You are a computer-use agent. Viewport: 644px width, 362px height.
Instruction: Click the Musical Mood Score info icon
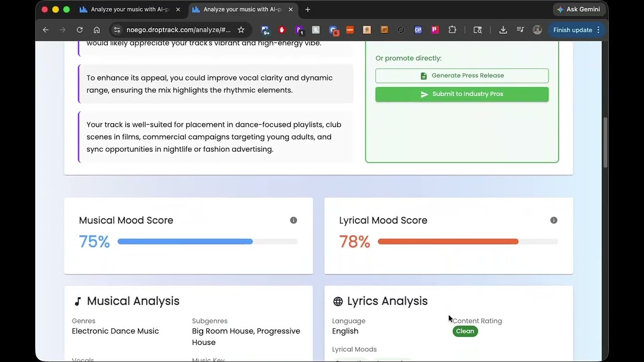click(x=293, y=220)
